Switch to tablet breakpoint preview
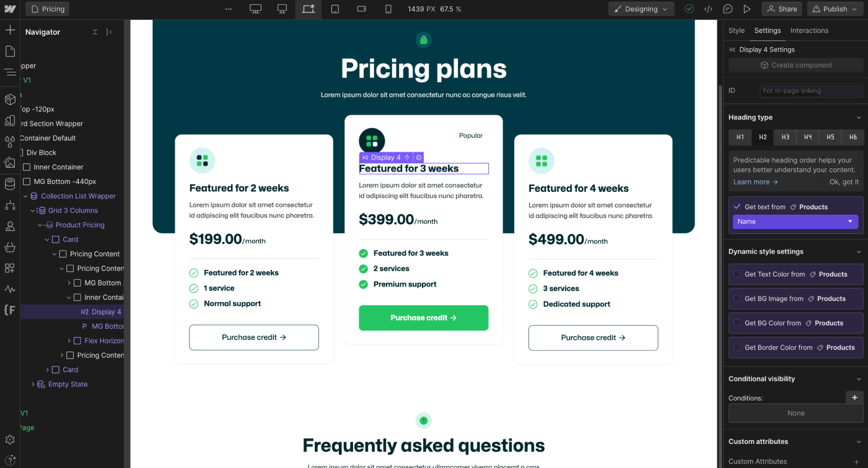This screenshot has width=868, height=468. click(335, 9)
